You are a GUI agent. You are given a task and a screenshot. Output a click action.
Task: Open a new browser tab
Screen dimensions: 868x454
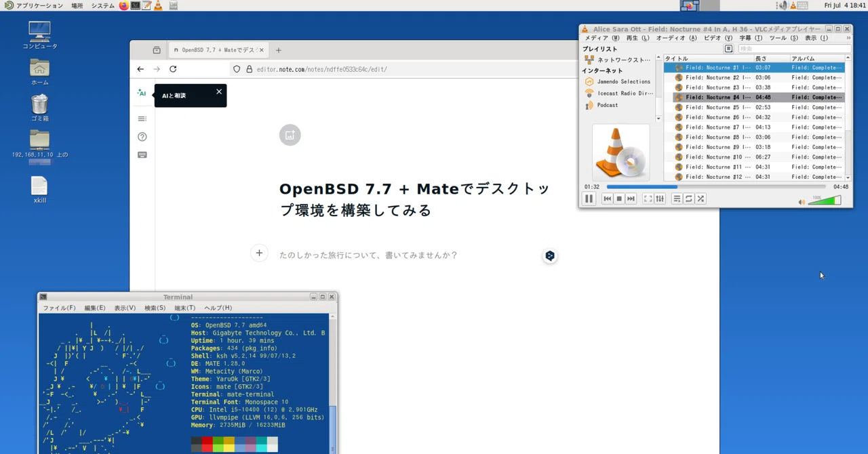click(x=278, y=50)
